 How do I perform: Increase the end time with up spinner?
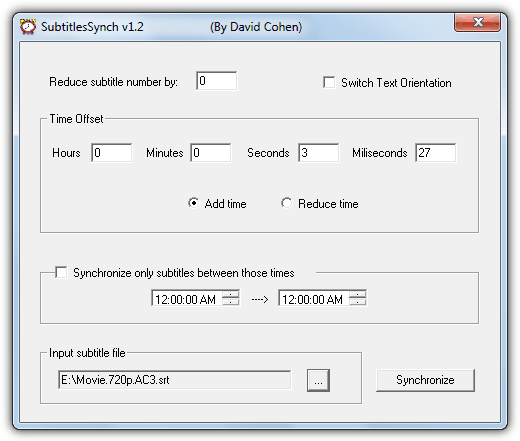click(x=358, y=294)
